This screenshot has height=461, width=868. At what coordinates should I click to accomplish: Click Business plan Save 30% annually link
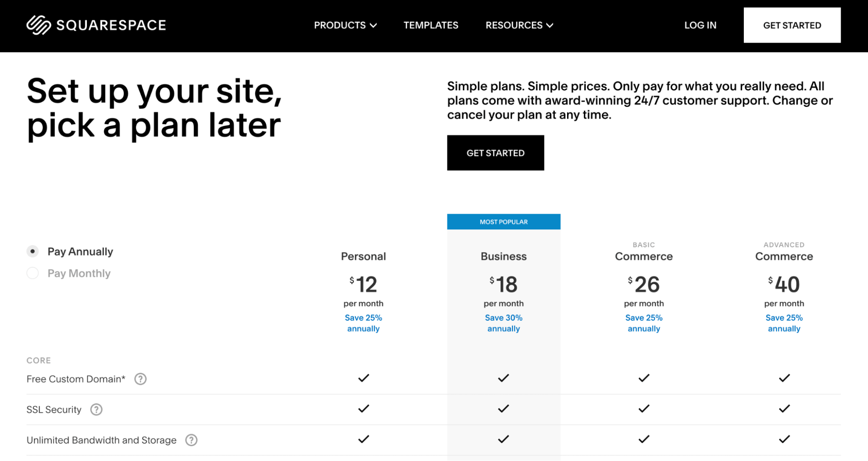tap(503, 323)
